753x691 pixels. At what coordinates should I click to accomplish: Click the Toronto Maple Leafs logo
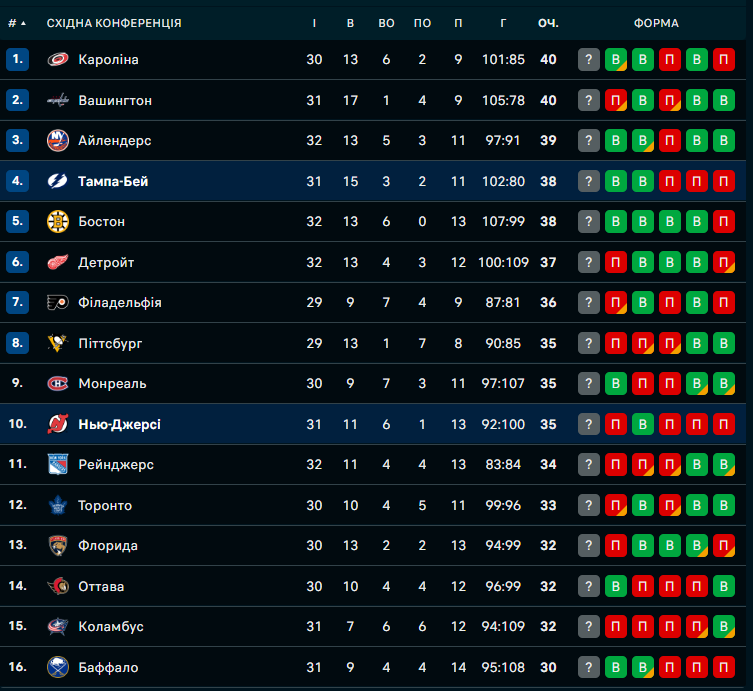tap(58, 506)
